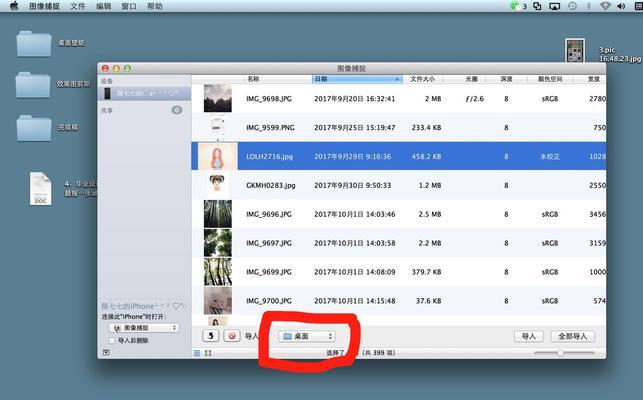Image resolution: width=643 pixels, height=400 pixels.
Task: Click the 233.4 KB file size cell
Action: [426, 128]
